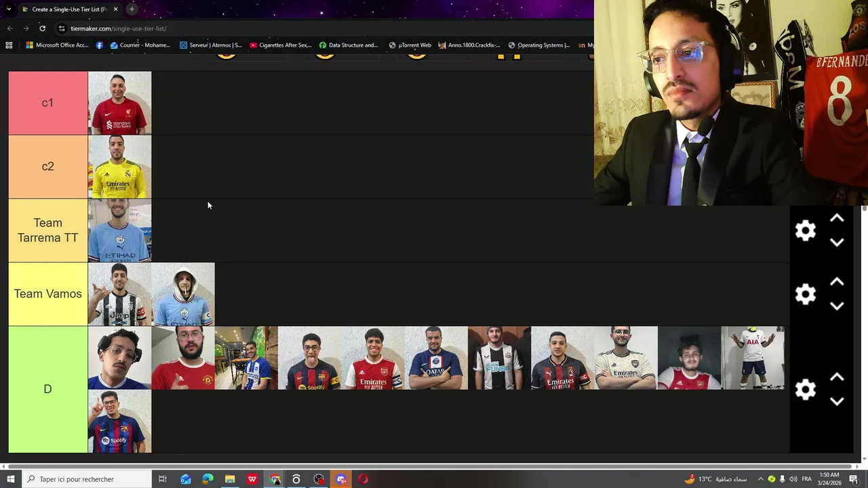Open Cigarettes After Sex bookmark
The width and height of the screenshot is (868, 488).
(281, 45)
